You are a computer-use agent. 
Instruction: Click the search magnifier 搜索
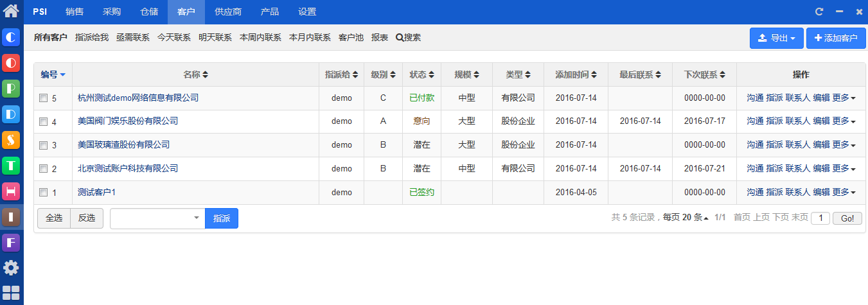pos(408,38)
